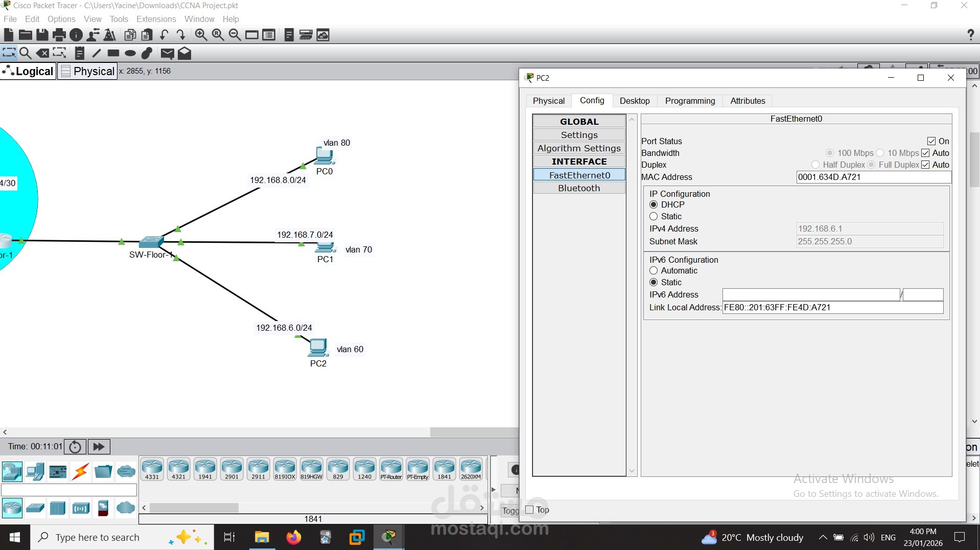This screenshot has width=980, height=550.
Task: Click the Link Local Address field
Action: [x=833, y=307]
